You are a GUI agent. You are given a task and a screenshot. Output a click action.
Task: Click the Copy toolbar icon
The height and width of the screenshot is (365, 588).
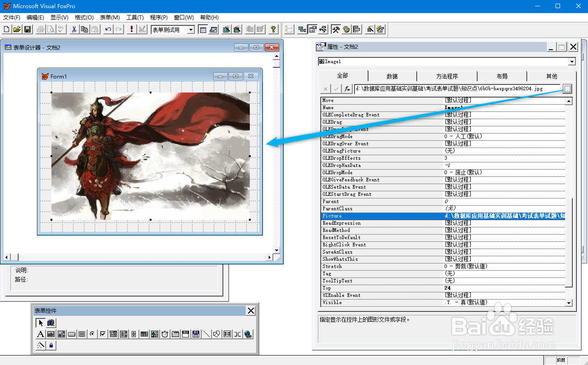pyautogui.click(x=84, y=29)
